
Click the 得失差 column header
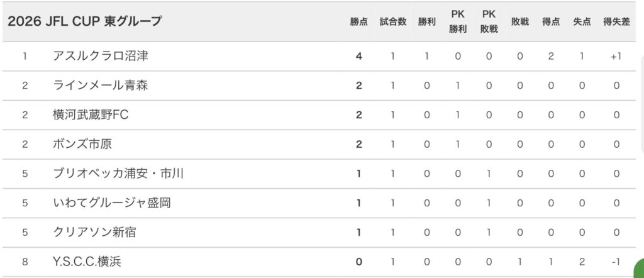point(617,22)
